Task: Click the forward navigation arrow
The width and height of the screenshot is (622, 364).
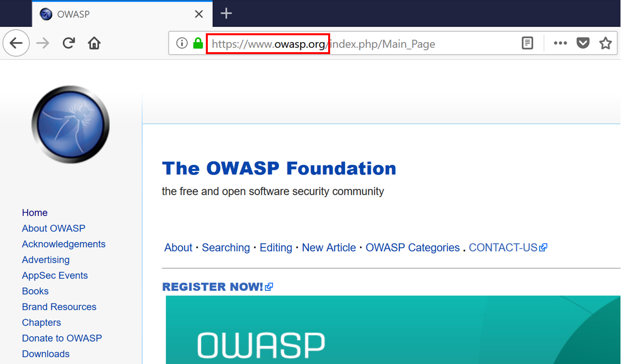Action: (43, 43)
